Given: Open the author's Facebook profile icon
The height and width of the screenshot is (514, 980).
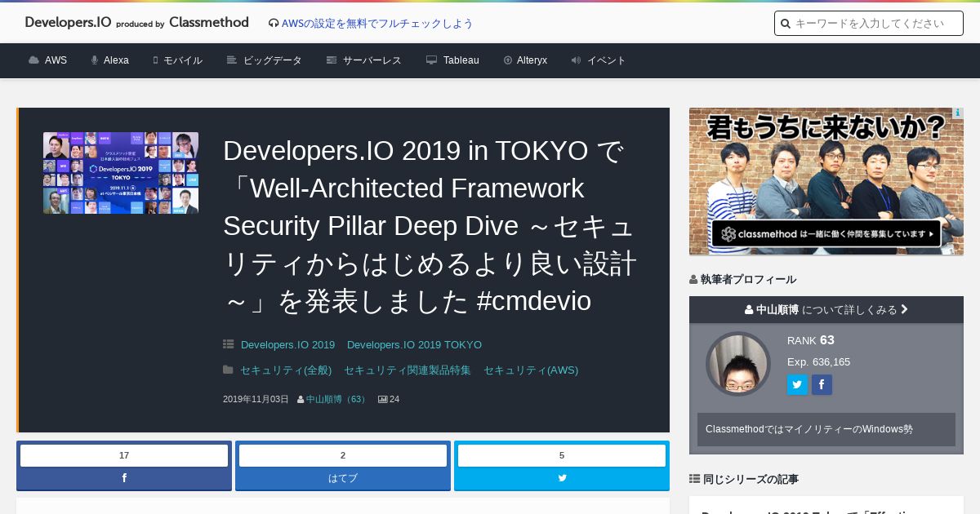Looking at the screenshot, I should coord(822,385).
